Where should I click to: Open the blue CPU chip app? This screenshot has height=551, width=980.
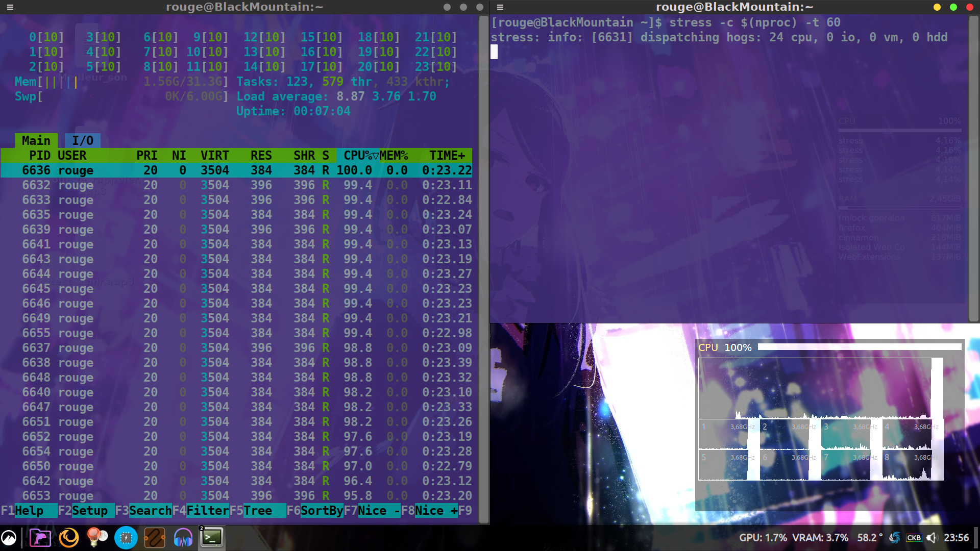point(126,538)
